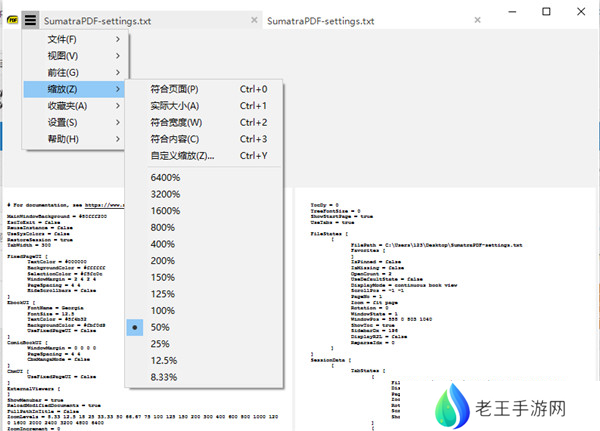Screen dimensions: 600x431
Task: Set zoom level to 8.33%
Action: (x=165, y=378)
